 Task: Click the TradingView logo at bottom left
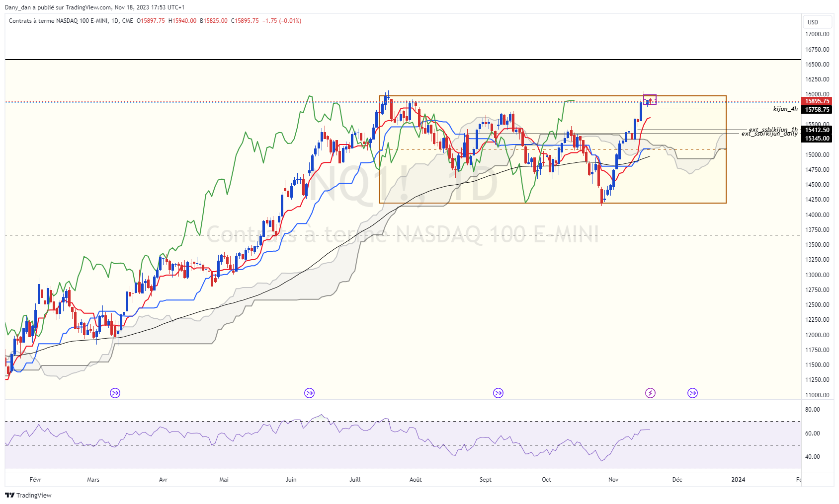coord(28,495)
